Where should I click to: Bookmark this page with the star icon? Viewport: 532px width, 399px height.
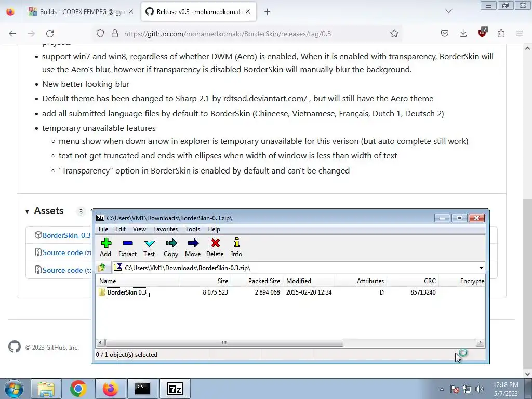(394, 33)
